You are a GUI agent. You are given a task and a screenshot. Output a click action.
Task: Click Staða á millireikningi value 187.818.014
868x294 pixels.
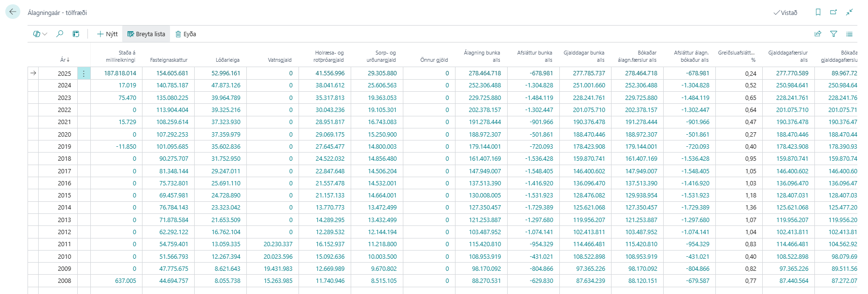click(x=120, y=73)
